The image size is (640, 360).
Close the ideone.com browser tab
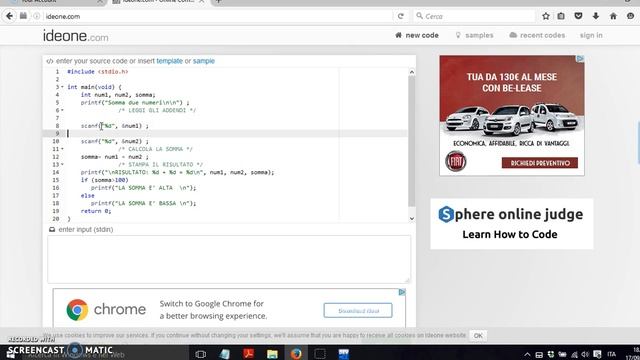point(201,2)
